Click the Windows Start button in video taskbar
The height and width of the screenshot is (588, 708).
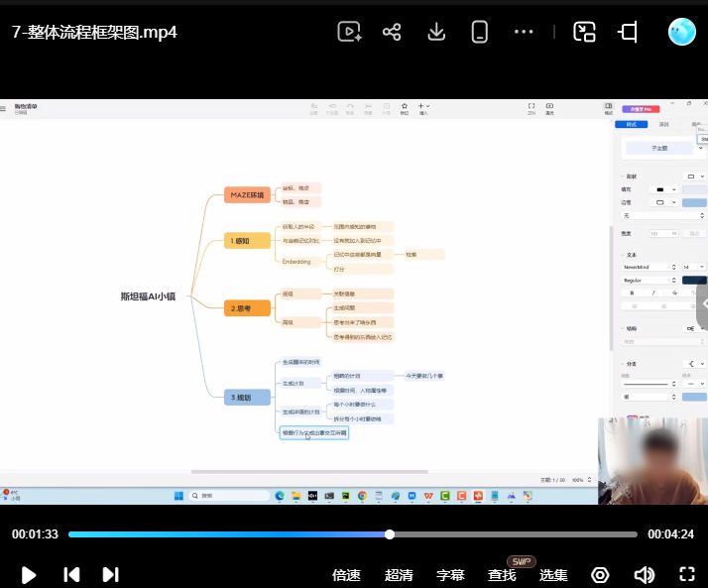[x=178, y=496]
